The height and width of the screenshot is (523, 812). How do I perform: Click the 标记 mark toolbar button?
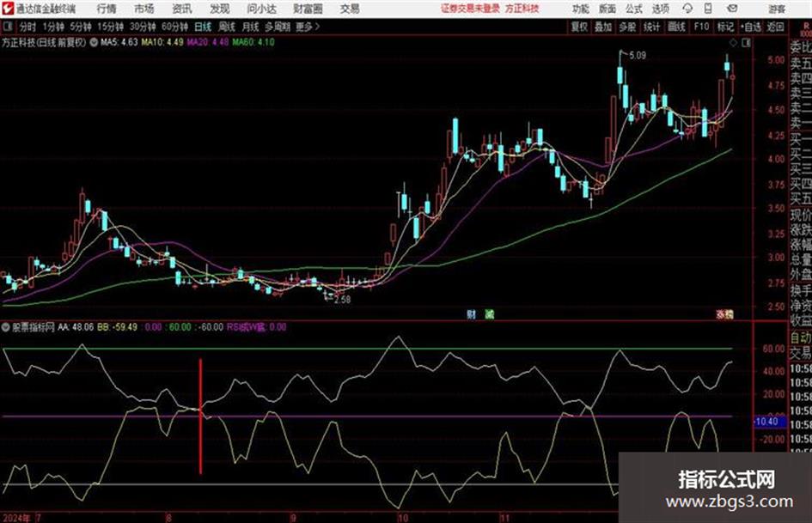[725, 27]
